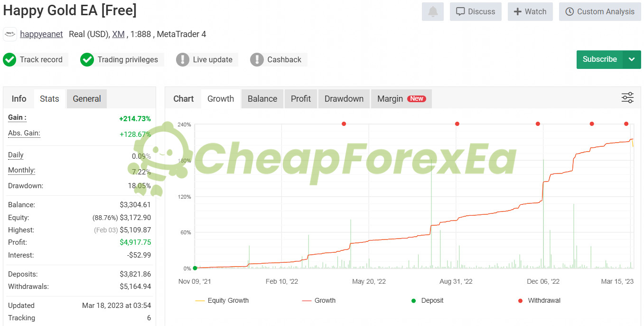Switch to the Balance chart tab
Screen dimensions: 644x326
(262, 99)
